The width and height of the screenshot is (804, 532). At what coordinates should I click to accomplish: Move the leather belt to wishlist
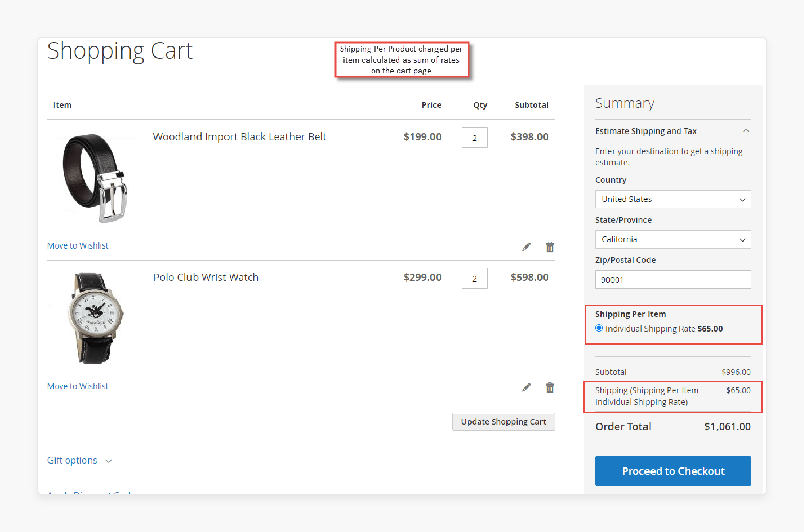(78, 245)
